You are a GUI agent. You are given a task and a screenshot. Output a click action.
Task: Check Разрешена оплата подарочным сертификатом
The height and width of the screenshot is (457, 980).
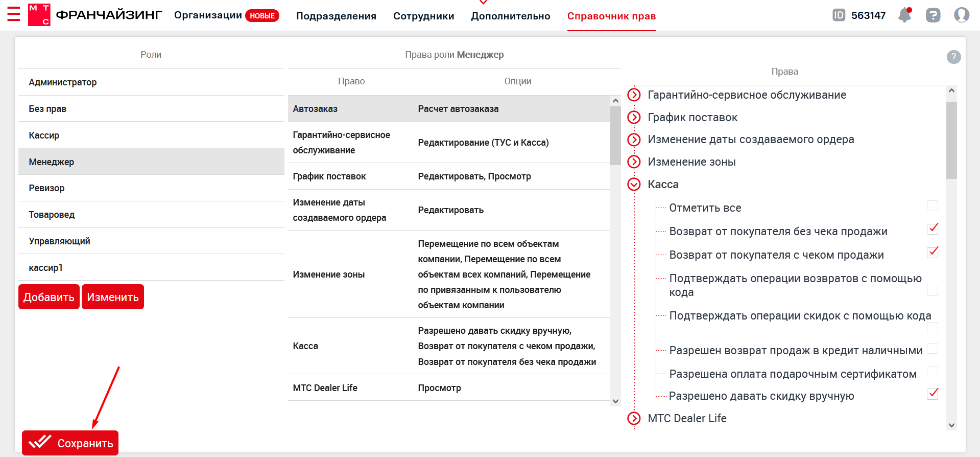pyautogui.click(x=933, y=372)
